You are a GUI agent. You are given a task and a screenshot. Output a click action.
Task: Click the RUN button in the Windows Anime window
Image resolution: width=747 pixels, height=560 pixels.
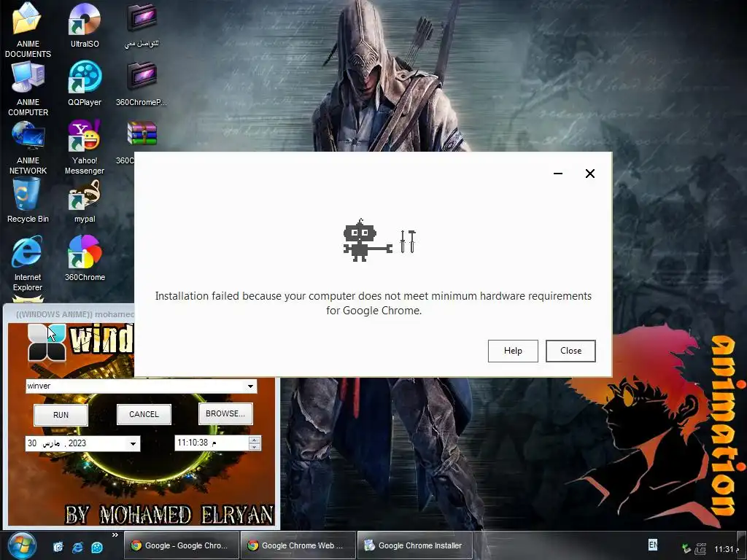coord(61,415)
